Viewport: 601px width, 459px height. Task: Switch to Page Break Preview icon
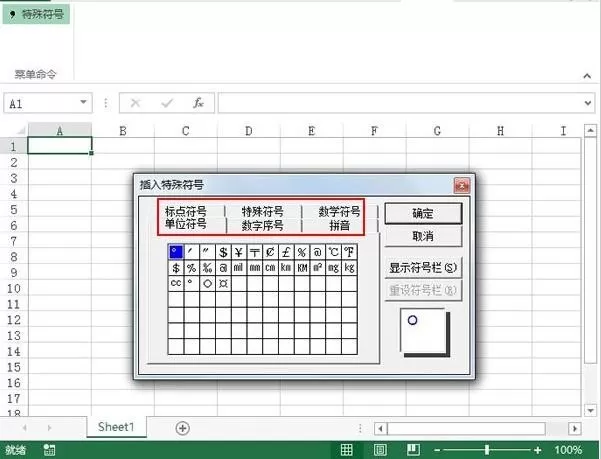[413, 450]
